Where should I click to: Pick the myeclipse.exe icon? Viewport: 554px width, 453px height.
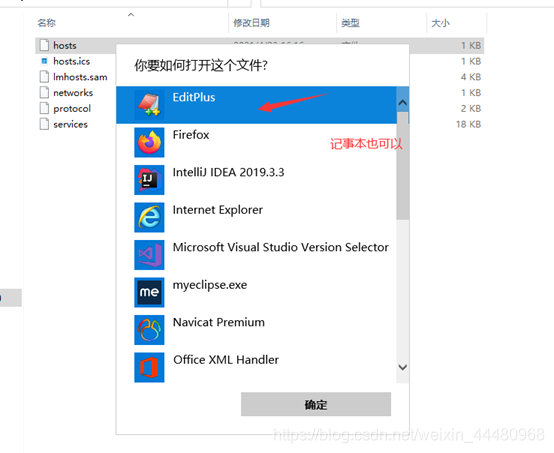tap(149, 292)
